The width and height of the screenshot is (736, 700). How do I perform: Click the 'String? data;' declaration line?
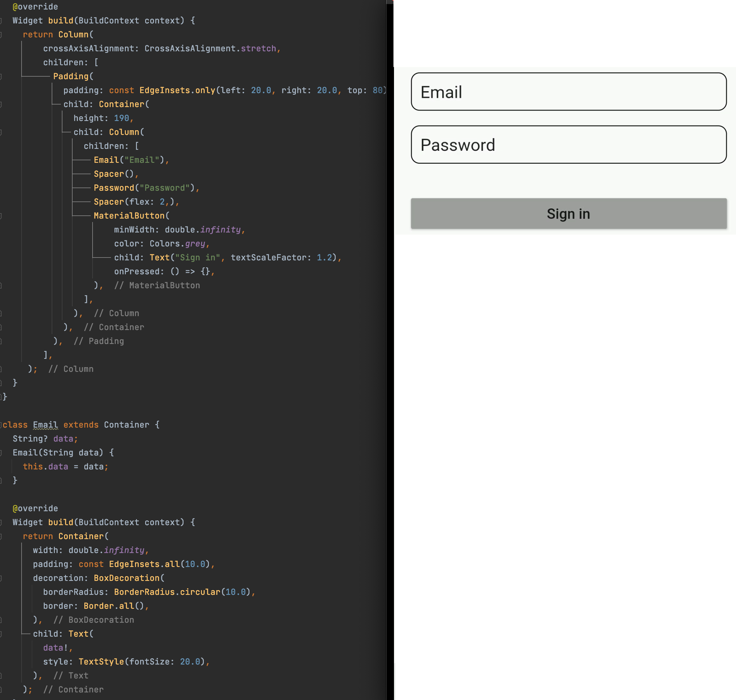point(45,439)
